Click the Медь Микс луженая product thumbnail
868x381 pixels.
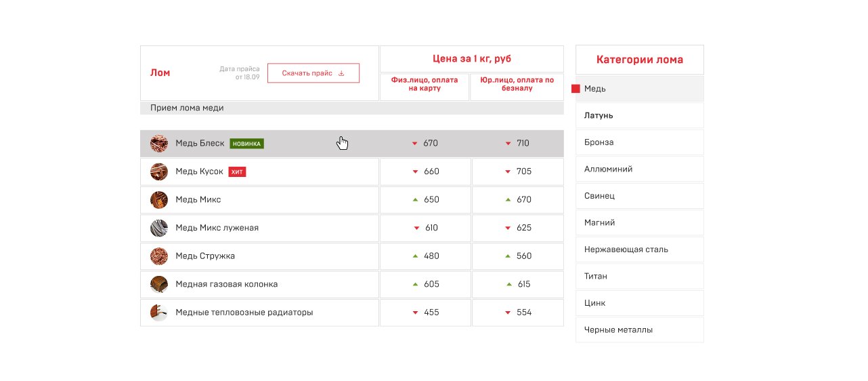coord(159,228)
